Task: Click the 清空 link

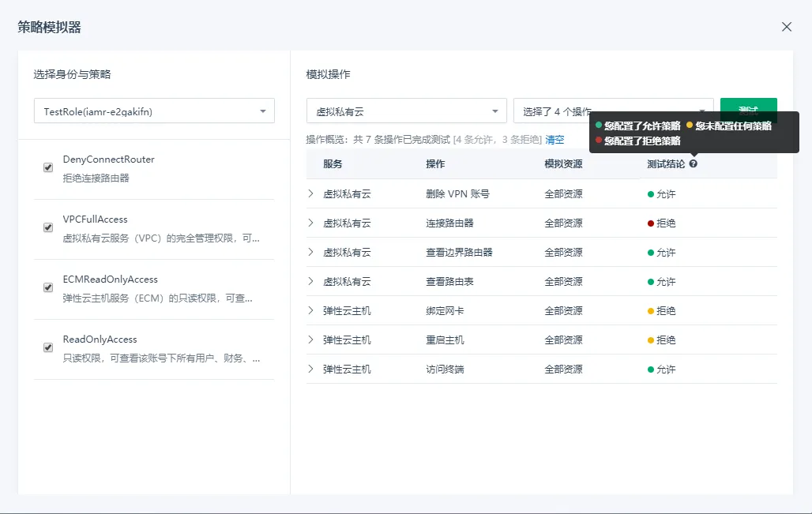Action: tap(554, 140)
